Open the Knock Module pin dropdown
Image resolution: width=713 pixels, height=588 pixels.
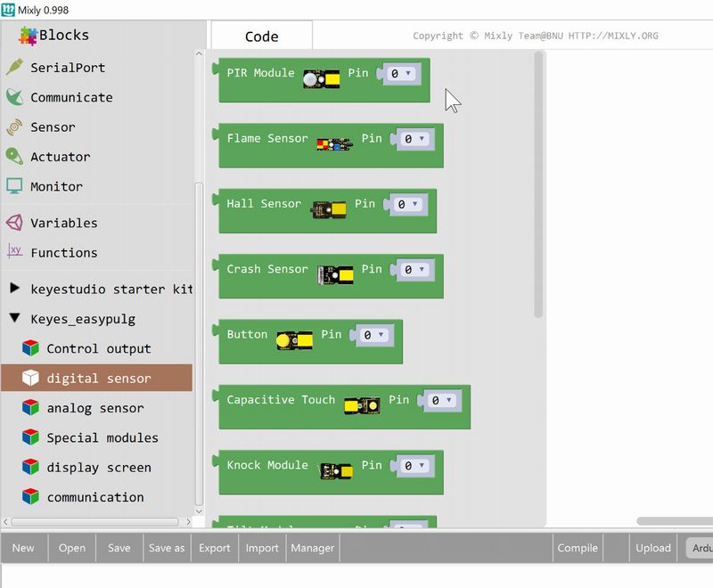414,466
